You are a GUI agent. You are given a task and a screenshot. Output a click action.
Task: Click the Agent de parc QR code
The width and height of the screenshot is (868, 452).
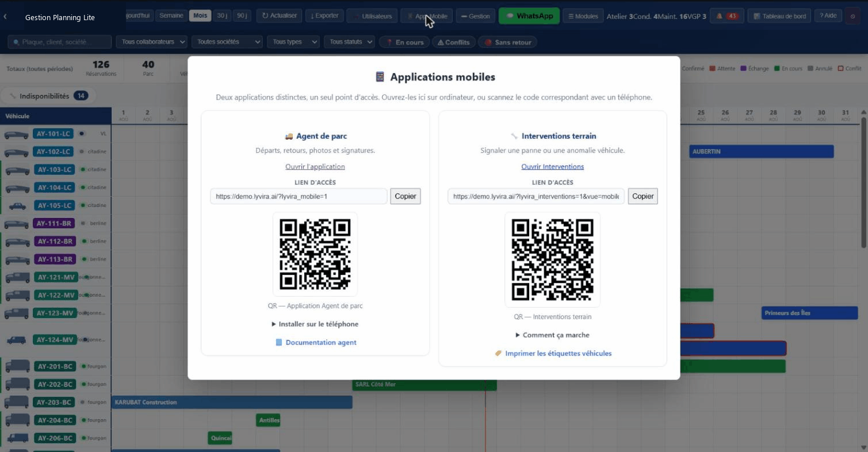point(315,254)
